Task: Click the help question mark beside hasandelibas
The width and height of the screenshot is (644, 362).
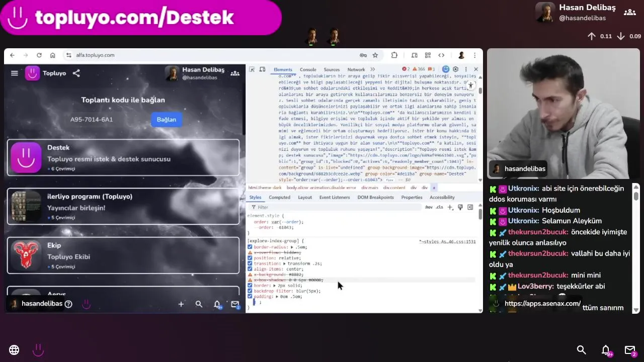Action: pos(68,304)
